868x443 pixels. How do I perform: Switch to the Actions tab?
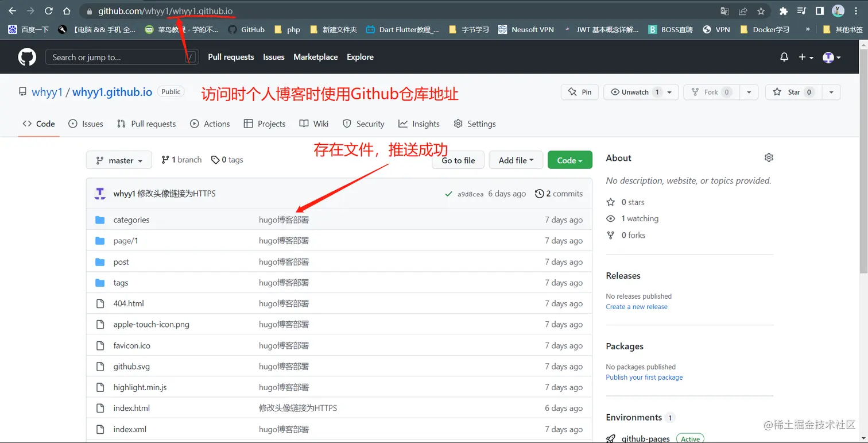click(210, 124)
